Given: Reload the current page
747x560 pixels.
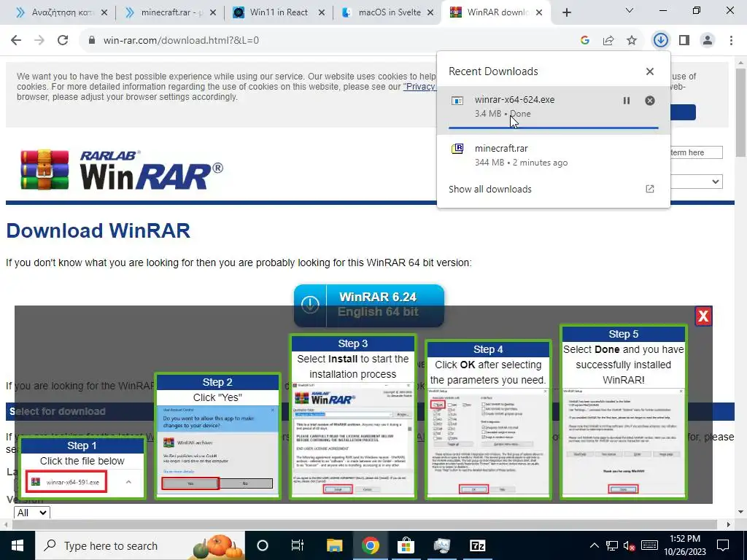Looking at the screenshot, I should click(63, 41).
